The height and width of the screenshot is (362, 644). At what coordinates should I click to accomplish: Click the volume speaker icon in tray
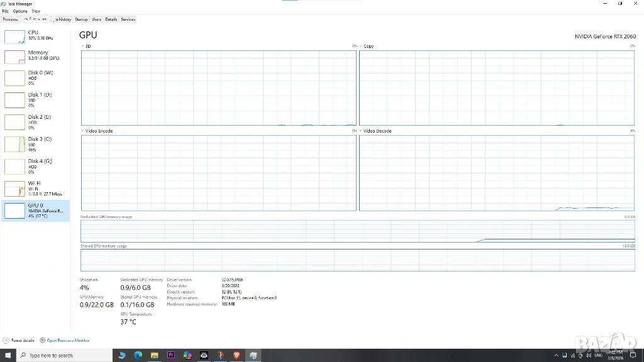[589, 356]
